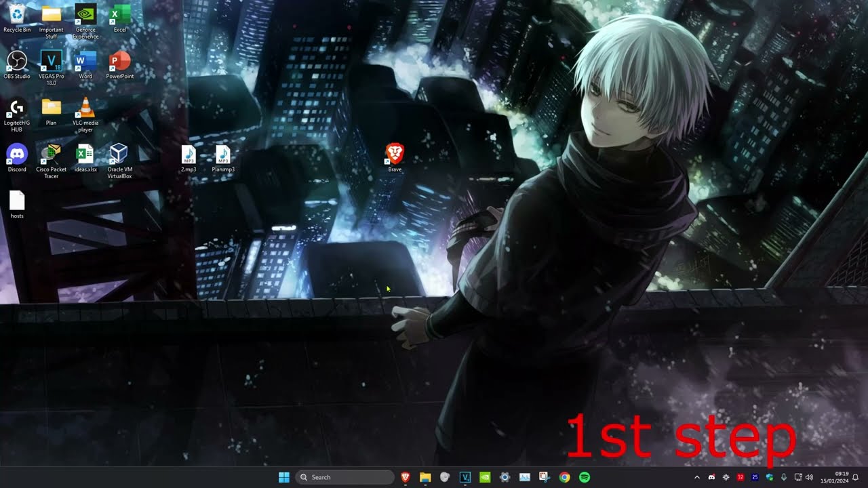
Task: Open the Windows Start menu
Action: pyautogui.click(x=284, y=477)
